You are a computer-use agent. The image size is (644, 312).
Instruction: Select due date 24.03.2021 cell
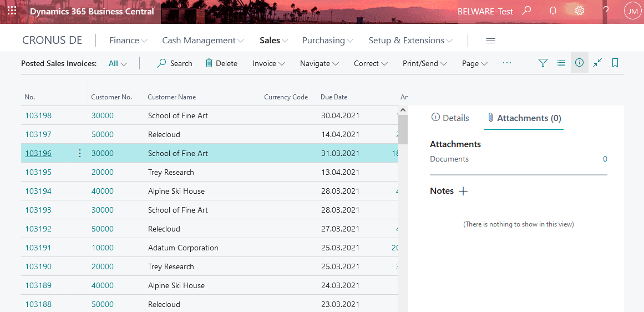(340, 286)
